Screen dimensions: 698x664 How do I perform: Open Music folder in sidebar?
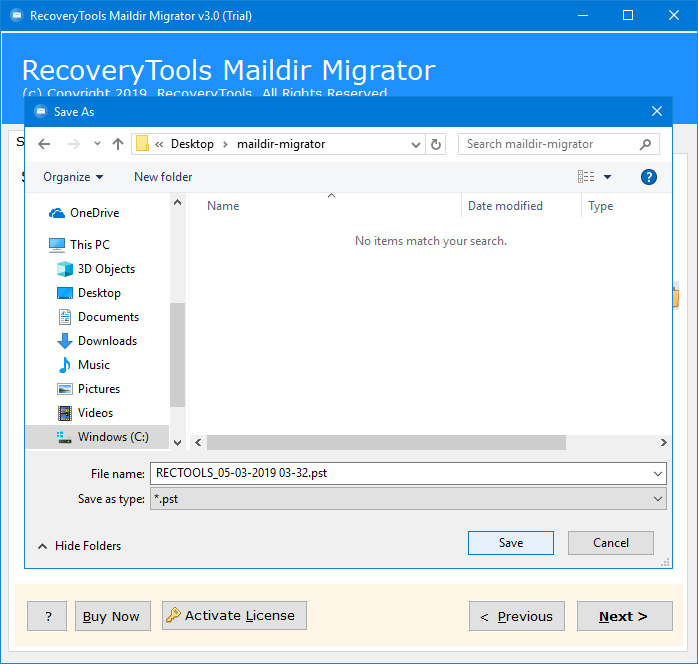(x=83, y=365)
